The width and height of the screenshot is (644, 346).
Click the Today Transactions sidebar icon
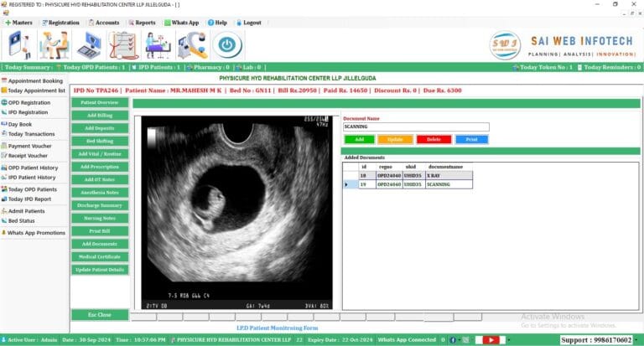click(x=4, y=133)
